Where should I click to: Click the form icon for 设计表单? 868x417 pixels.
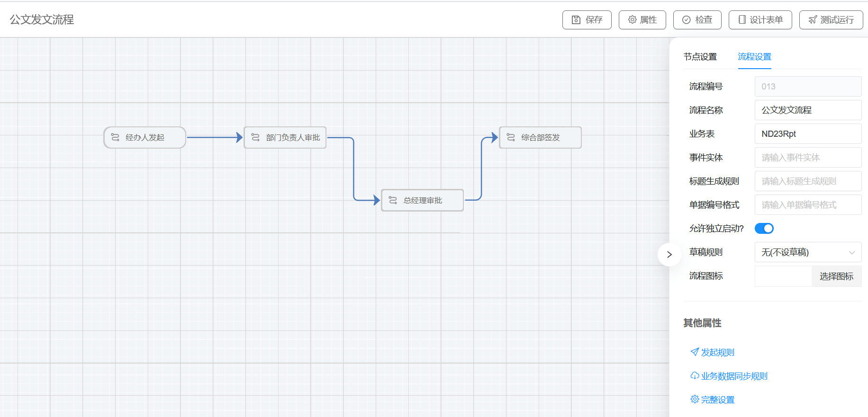tap(742, 20)
